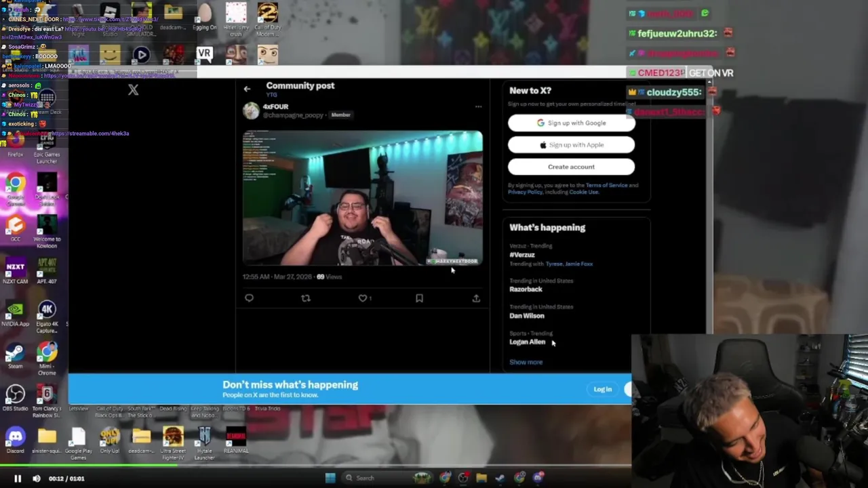868x488 pixels.
Task: Click the Windows Start button
Action: [330, 478]
